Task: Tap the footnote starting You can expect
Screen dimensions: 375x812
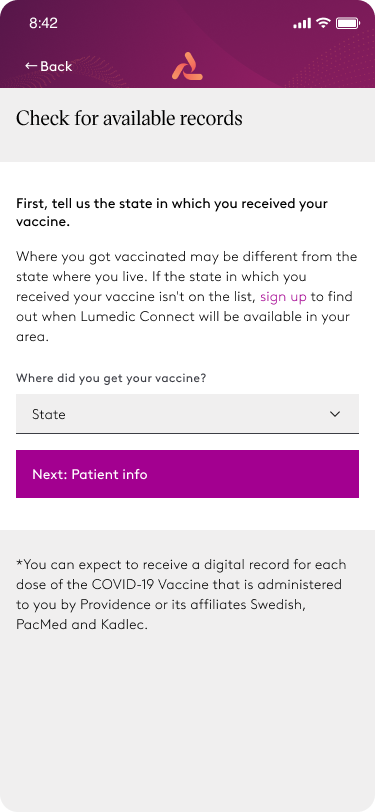Action: (181, 594)
